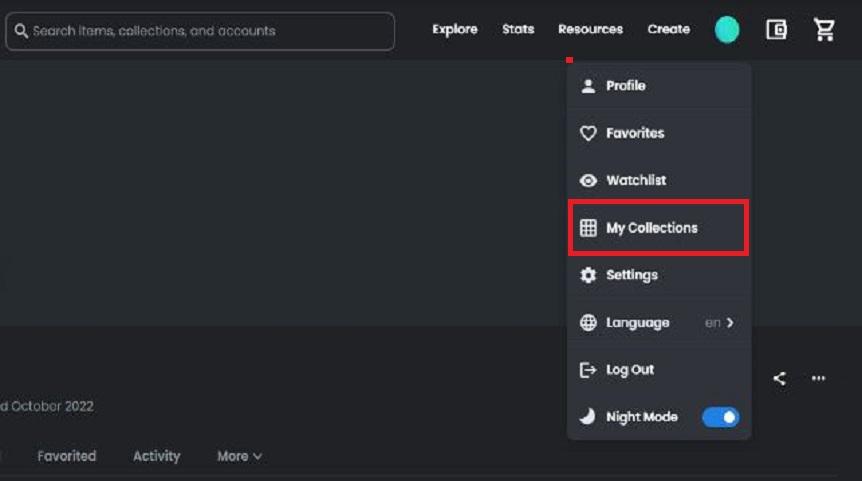This screenshot has height=481, width=862.
Task: Open Watchlist from the account menu
Action: 659,180
